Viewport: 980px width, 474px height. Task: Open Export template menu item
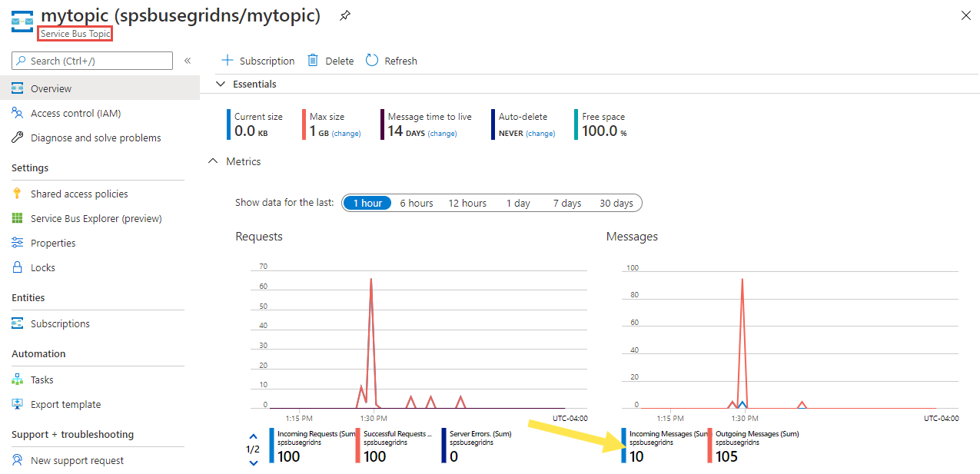[65, 404]
